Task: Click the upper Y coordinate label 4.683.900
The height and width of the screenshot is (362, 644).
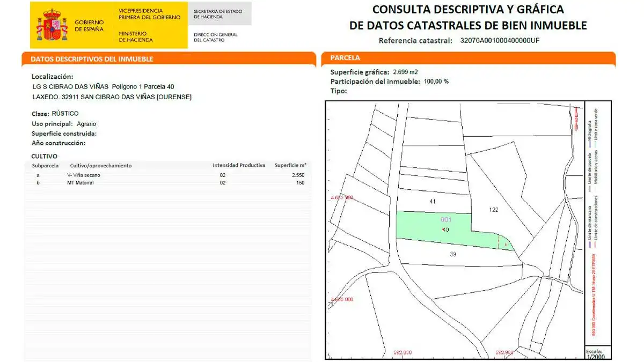Action: pyautogui.click(x=342, y=197)
